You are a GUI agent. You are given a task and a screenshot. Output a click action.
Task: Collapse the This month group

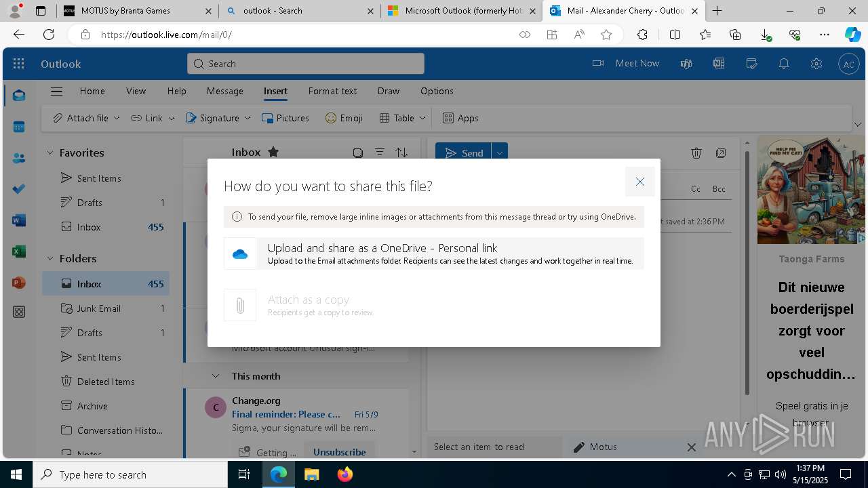[216, 376]
